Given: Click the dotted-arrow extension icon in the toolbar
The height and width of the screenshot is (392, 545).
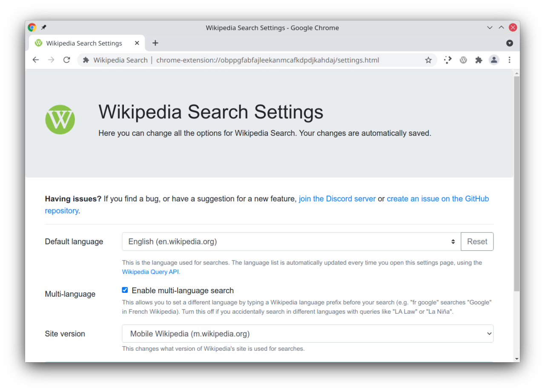Looking at the screenshot, I should pyautogui.click(x=447, y=60).
